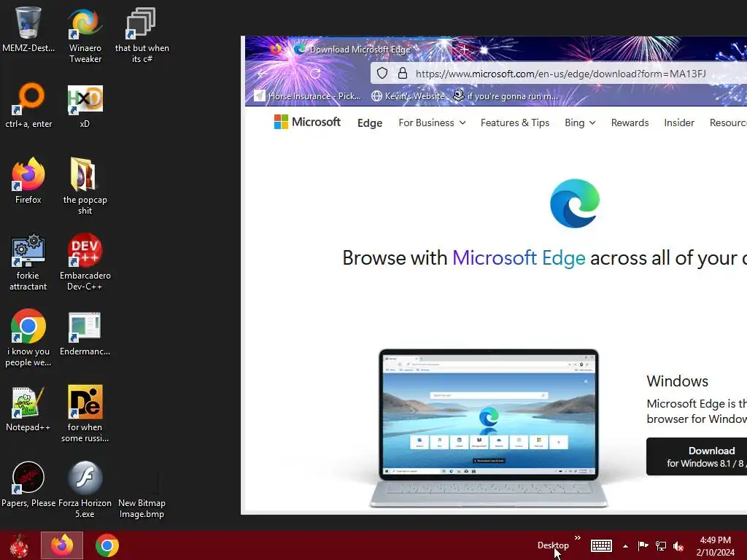Select the 'ctrl+a, enter' desktop shortcut

point(28,106)
